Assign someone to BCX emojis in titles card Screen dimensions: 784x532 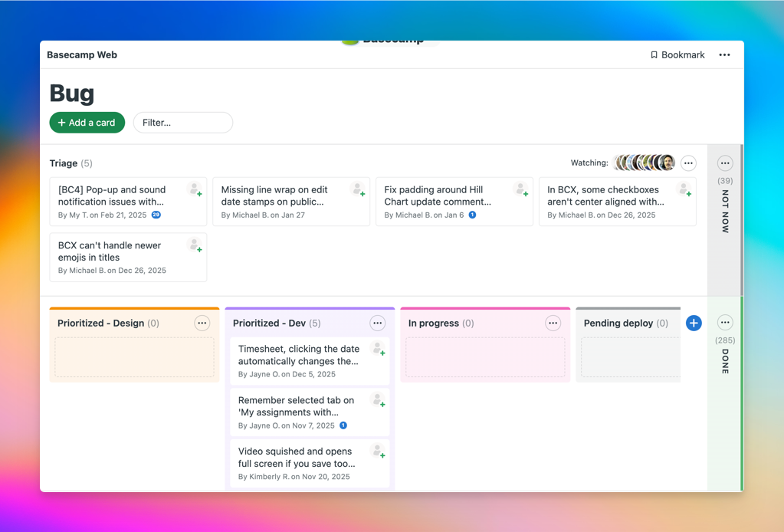(195, 245)
